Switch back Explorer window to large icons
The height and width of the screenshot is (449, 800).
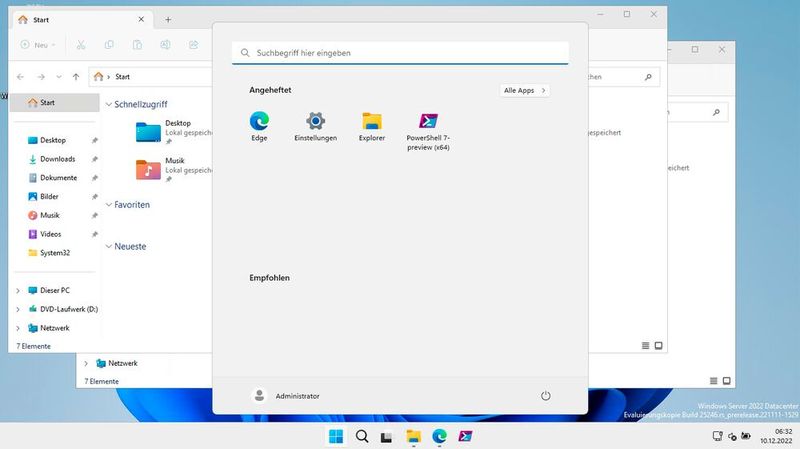727,381
